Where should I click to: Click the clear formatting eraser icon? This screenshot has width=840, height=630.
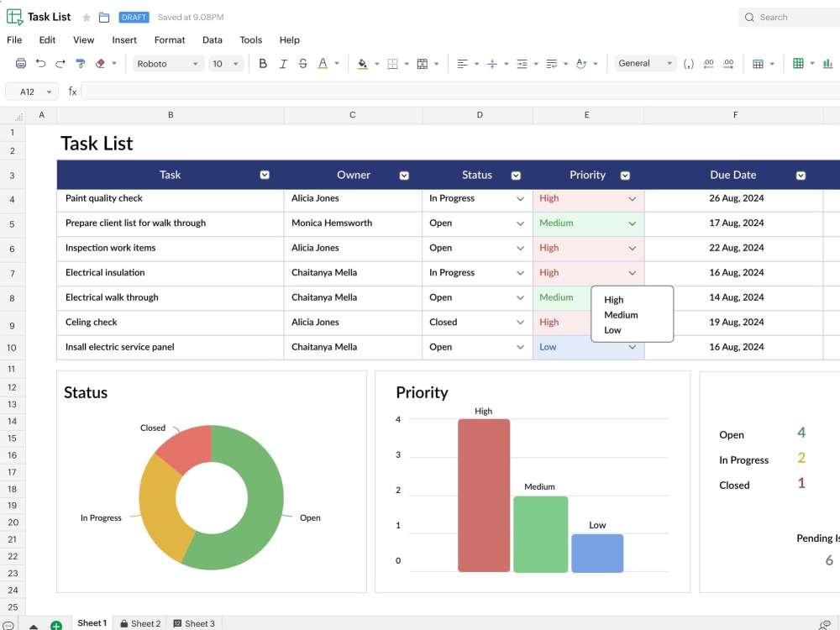tap(100, 63)
